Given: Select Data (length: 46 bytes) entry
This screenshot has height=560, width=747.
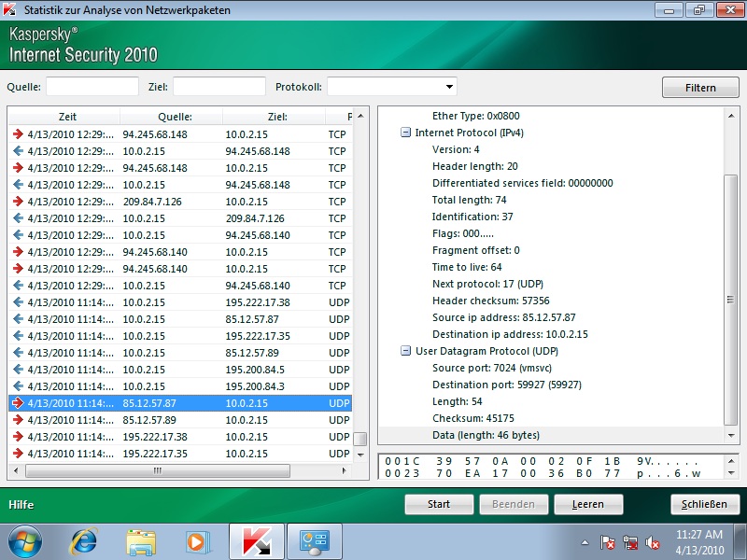Looking at the screenshot, I should coord(486,435).
